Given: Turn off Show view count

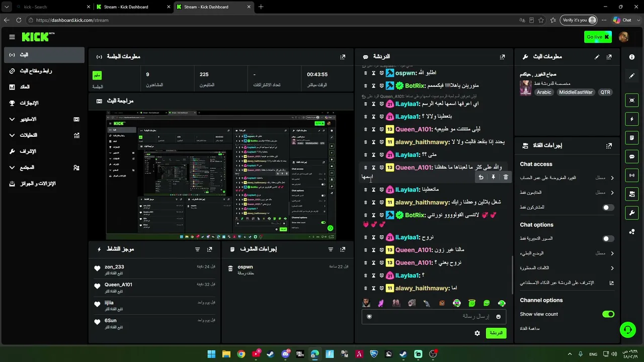Looking at the screenshot, I should (608, 314).
